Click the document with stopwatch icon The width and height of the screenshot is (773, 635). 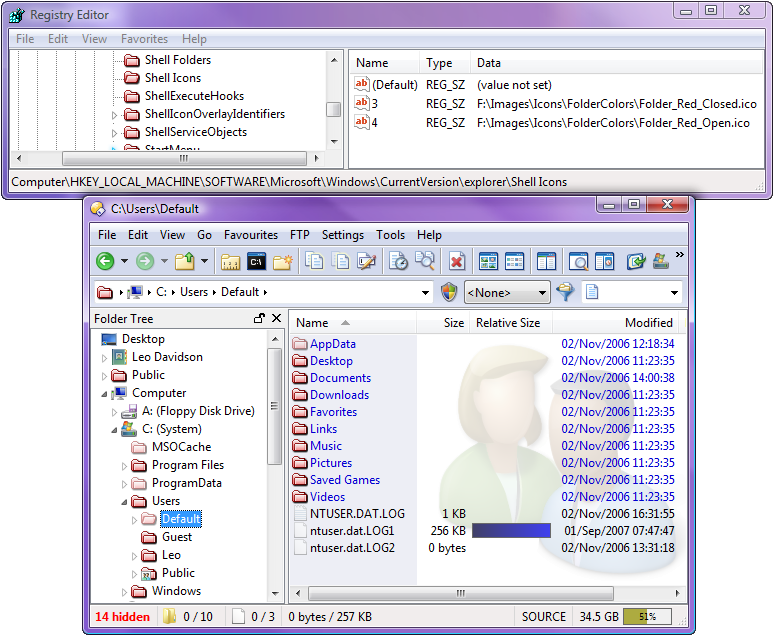398,261
